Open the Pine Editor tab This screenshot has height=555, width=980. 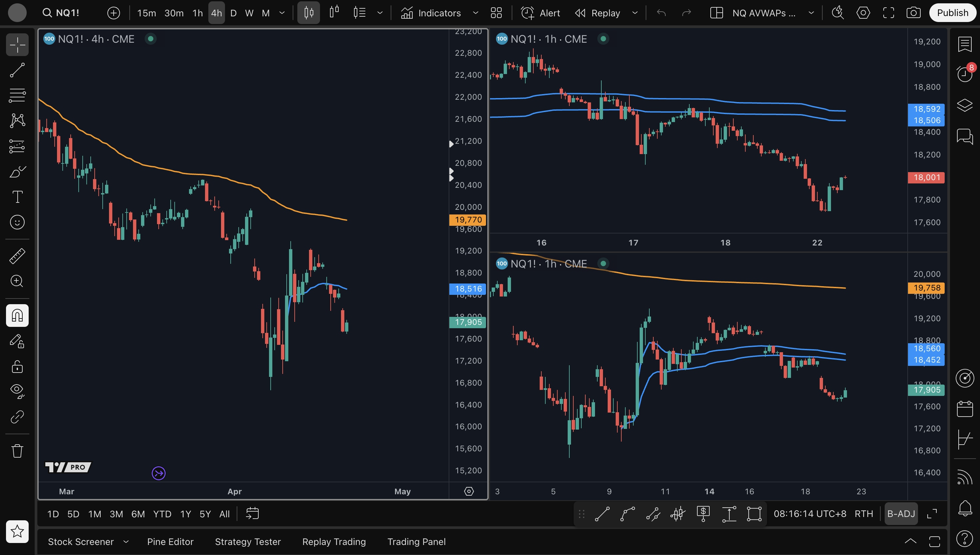coord(170,542)
